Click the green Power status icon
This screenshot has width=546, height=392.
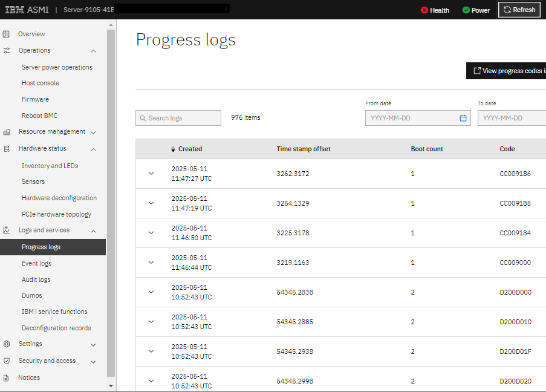click(x=466, y=10)
